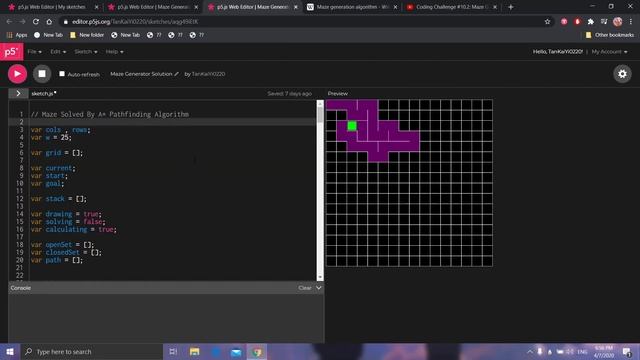The width and height of the screenshot is (640, 360).
Task: Open the notification center icon
Action: click(627, 351)
